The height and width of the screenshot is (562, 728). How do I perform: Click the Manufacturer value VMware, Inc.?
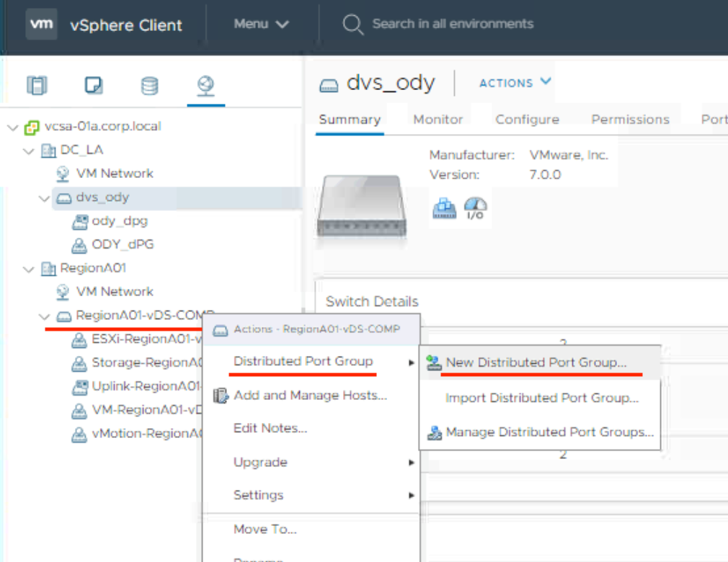click(x=569, y=155)
